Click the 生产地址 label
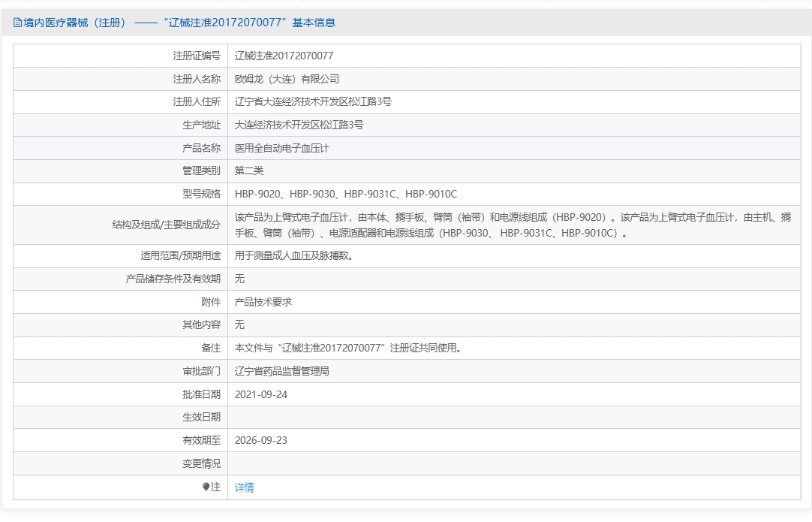The height and width of the screenshot is (522, 812). pos(201,125)
